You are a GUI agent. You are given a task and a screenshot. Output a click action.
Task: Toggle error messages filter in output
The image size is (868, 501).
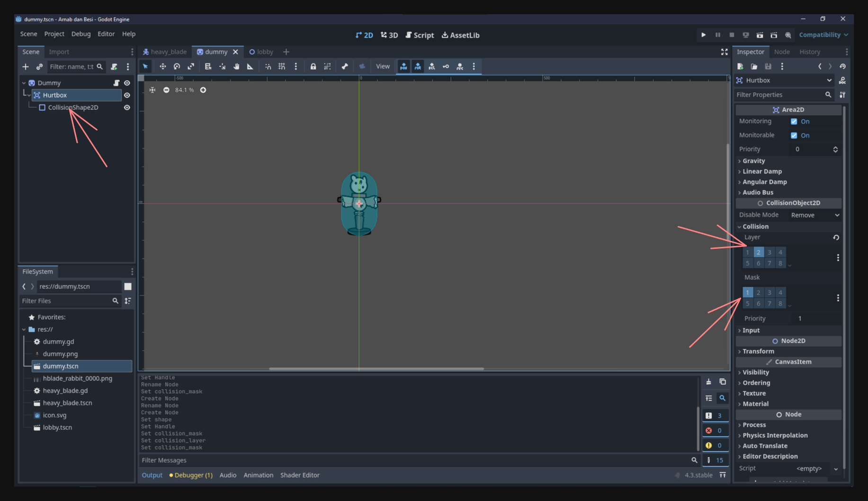(x=715, y=430)
